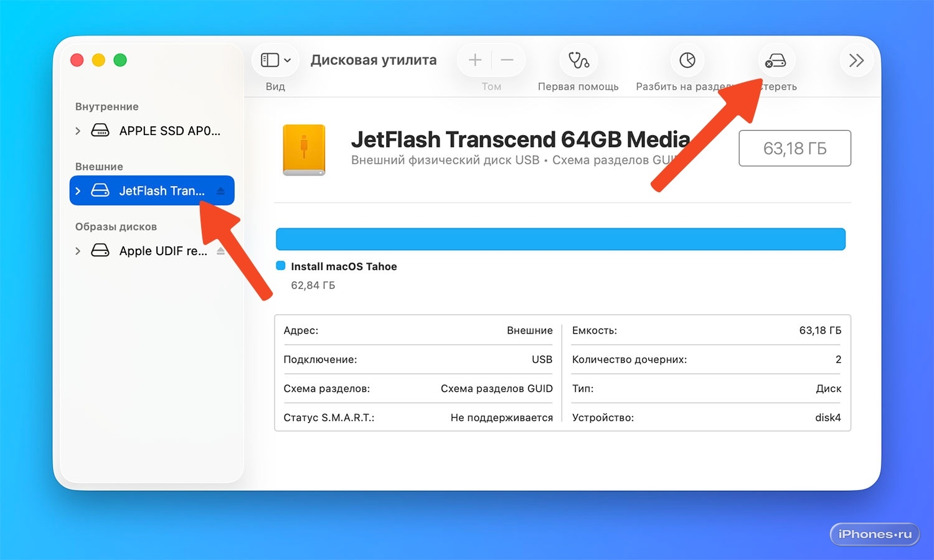Viewport: 934px width, 560px height.
Task: Click the Образы дисков sidebar section header
Action: 116,227
